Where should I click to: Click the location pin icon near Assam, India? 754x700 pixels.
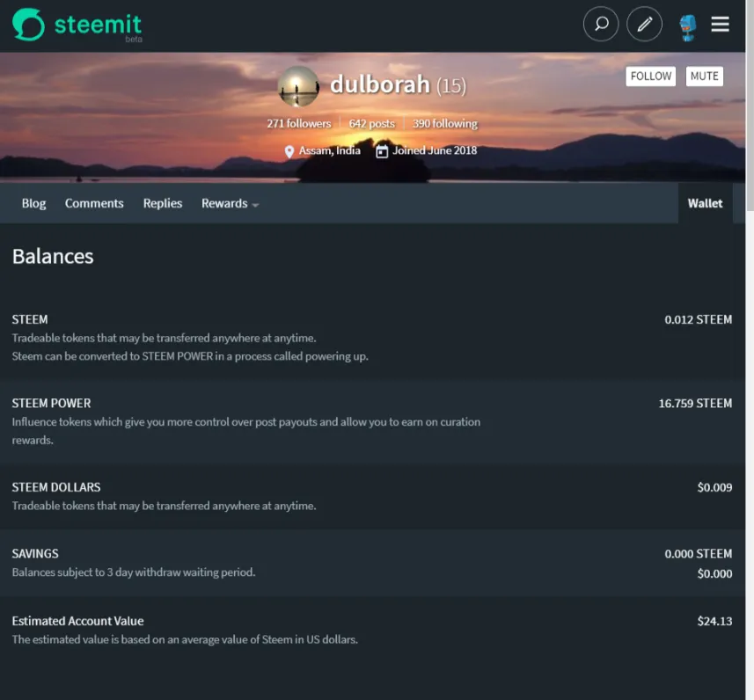pyautogui.click(x=289, y=151)
